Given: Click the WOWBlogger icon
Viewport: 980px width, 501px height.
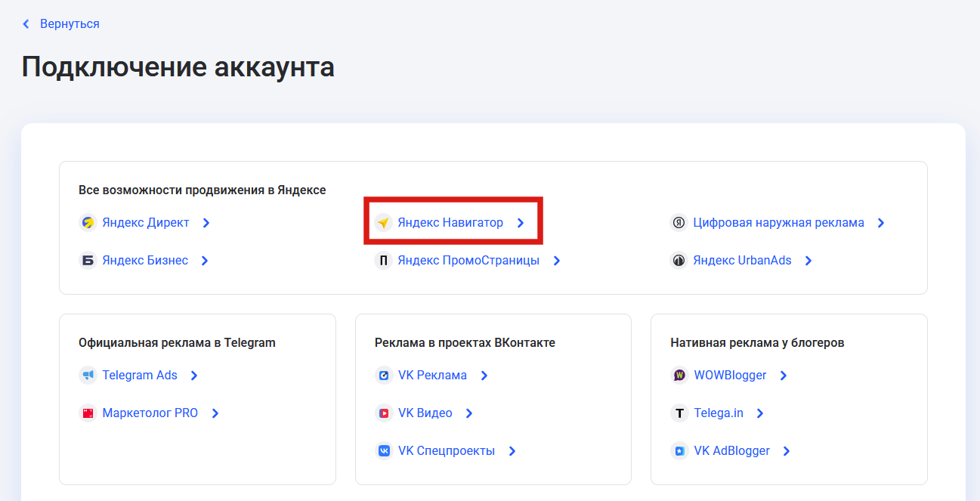Looking at the screenshot, I should click(677, 375).
